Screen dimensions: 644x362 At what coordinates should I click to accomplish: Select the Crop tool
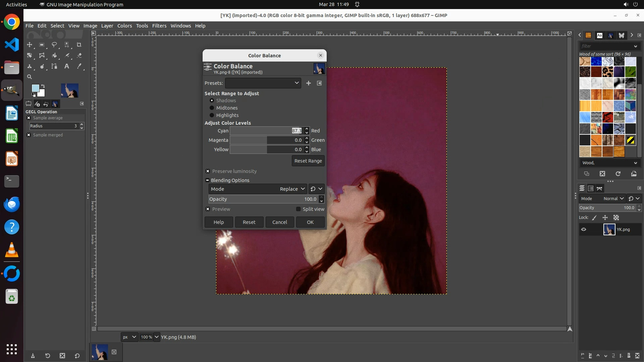79,45
